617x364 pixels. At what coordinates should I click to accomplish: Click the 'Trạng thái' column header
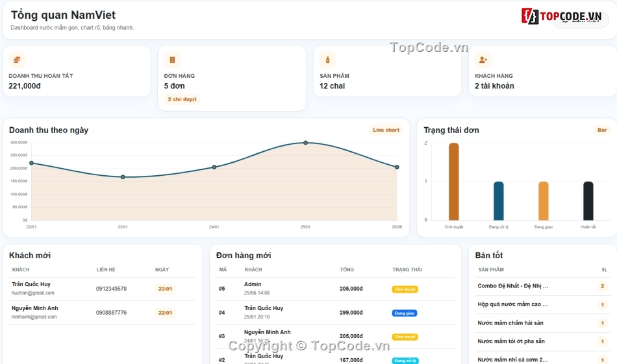(x=407, y=270)
